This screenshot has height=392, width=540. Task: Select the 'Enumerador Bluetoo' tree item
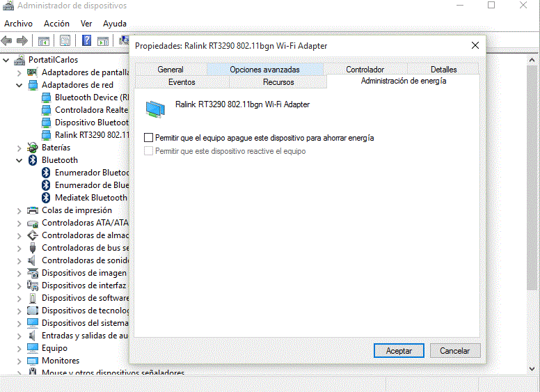tap(92, 173)
